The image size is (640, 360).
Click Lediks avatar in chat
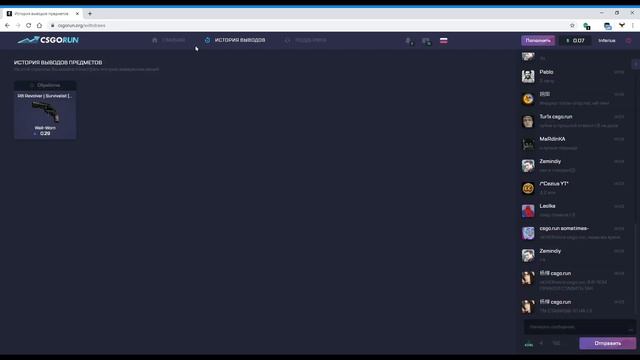coord(528,211)
